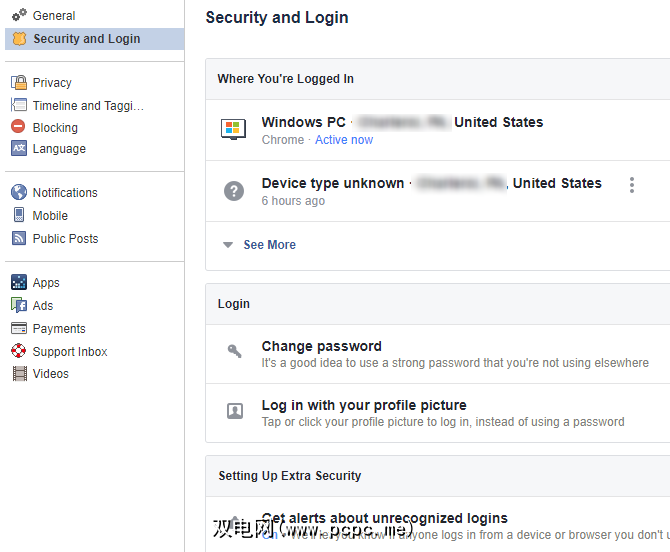Open Get alerts about unrecognized logins
This screenshot has height=552, width=670.
coord(385,518)
